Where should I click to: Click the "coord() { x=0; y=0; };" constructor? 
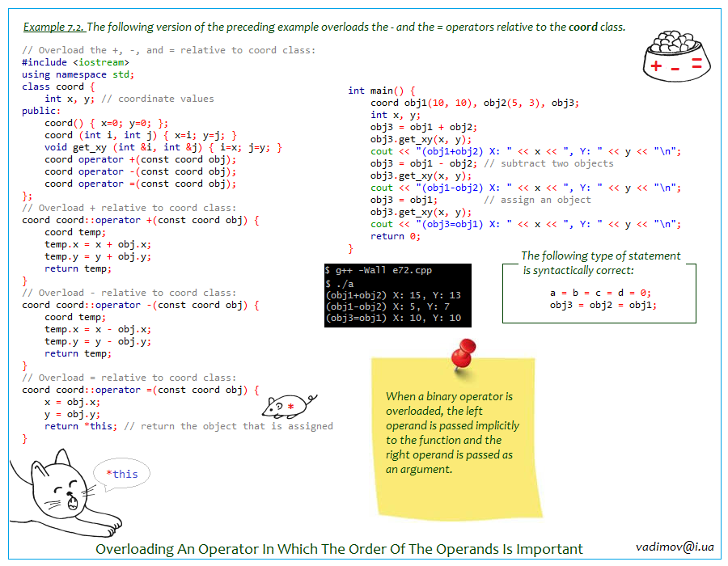106,123
